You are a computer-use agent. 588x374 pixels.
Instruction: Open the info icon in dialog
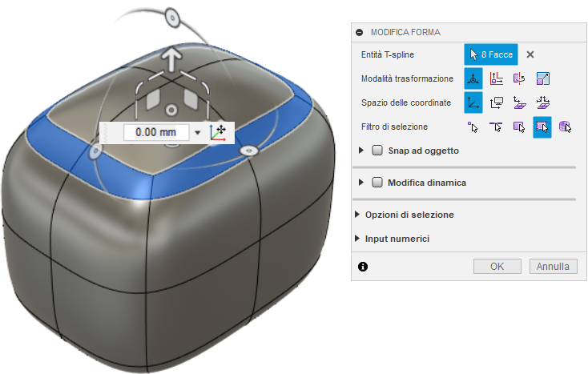pos(363,267)
